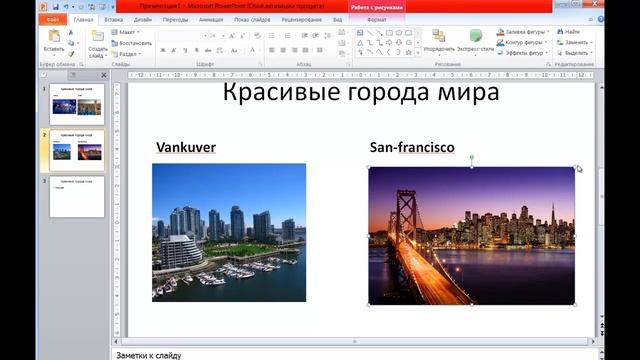Open Layout (Макет) dropdown

point(126,32)
